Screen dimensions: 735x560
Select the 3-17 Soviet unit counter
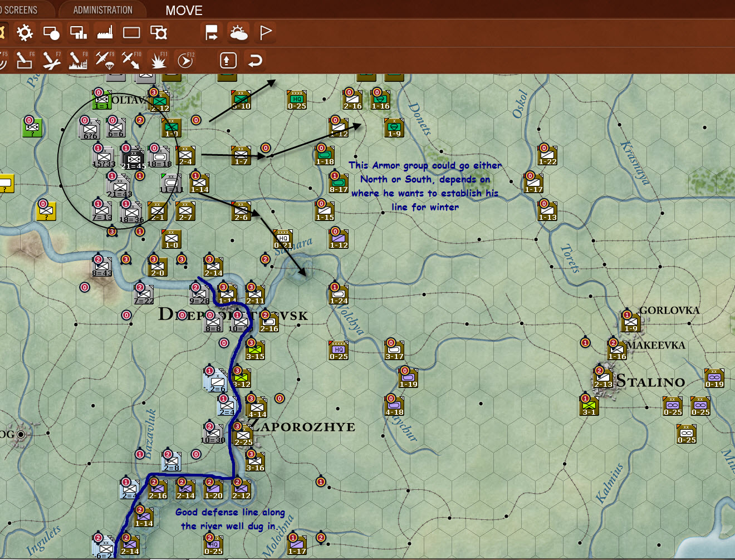[394, 351]
